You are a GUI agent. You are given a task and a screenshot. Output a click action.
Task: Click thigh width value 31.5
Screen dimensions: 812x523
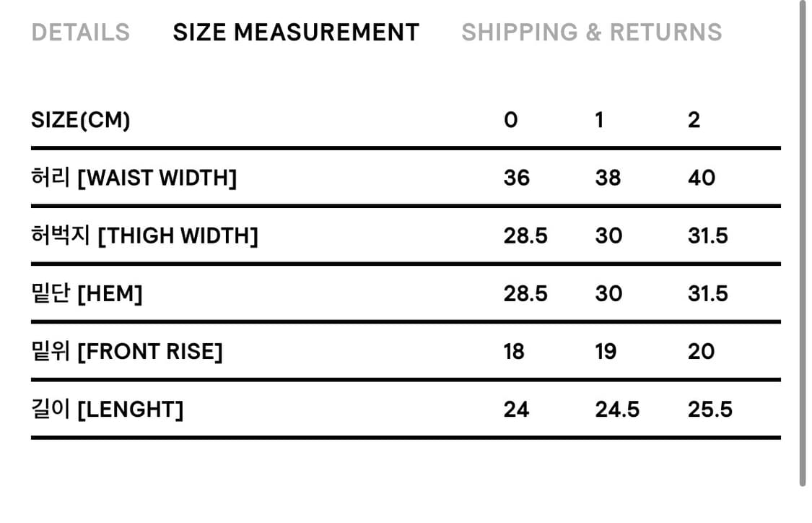(x=708, y=235)
